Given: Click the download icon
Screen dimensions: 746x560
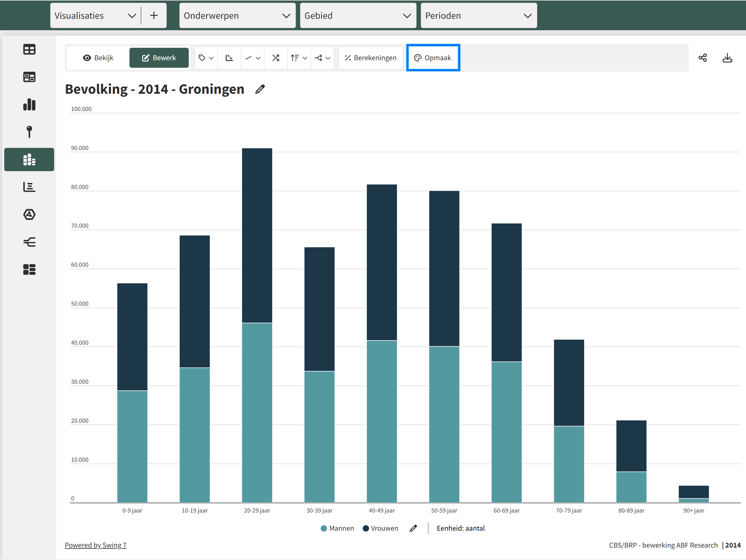Looking at the screenshot, I should 727,58.
